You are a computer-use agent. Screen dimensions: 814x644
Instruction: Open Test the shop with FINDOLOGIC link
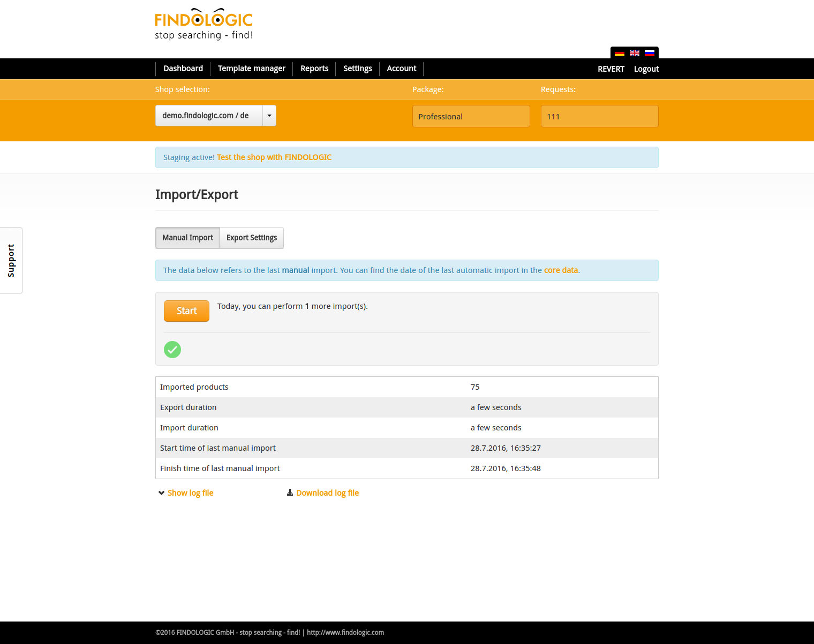click(274, 157)
